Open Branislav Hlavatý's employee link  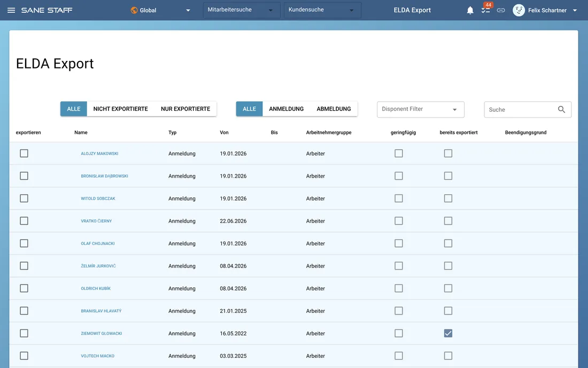tap(101, 311)
